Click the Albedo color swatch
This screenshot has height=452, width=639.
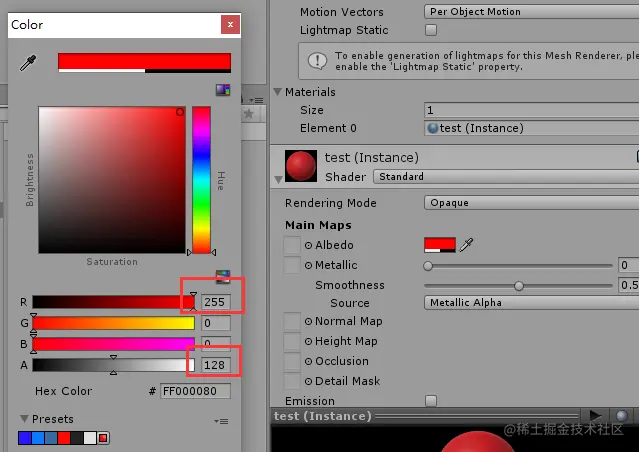click(440, 245)
